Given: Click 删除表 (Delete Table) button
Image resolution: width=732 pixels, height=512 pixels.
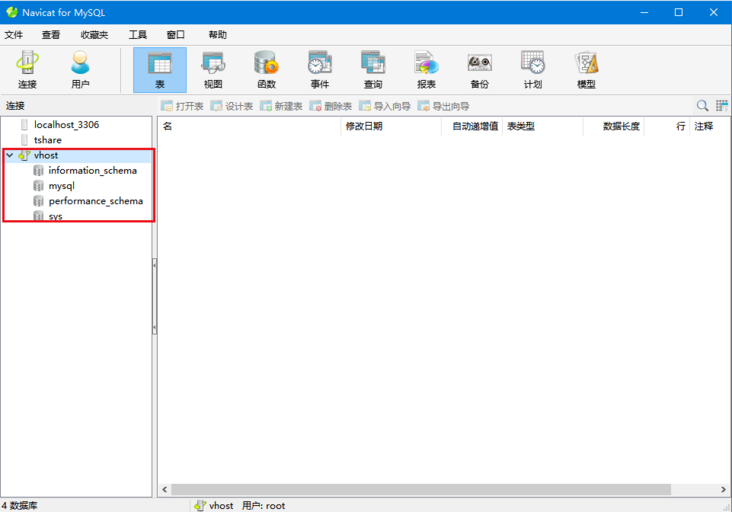Looking at the screenshot, I should pyautogui.click(x=331, y=106).
